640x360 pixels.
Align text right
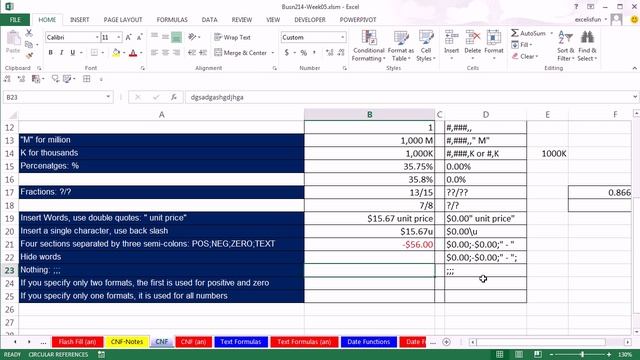pos(176,53)
